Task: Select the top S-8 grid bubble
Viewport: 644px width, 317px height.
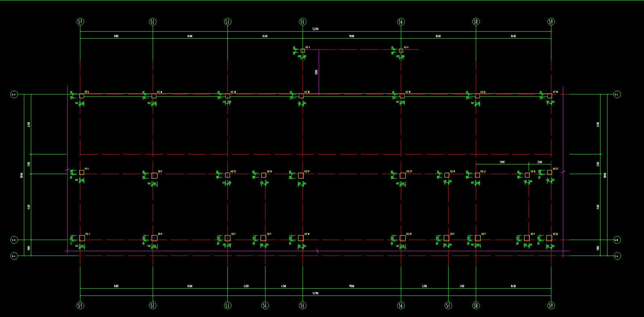Action: 476,22
